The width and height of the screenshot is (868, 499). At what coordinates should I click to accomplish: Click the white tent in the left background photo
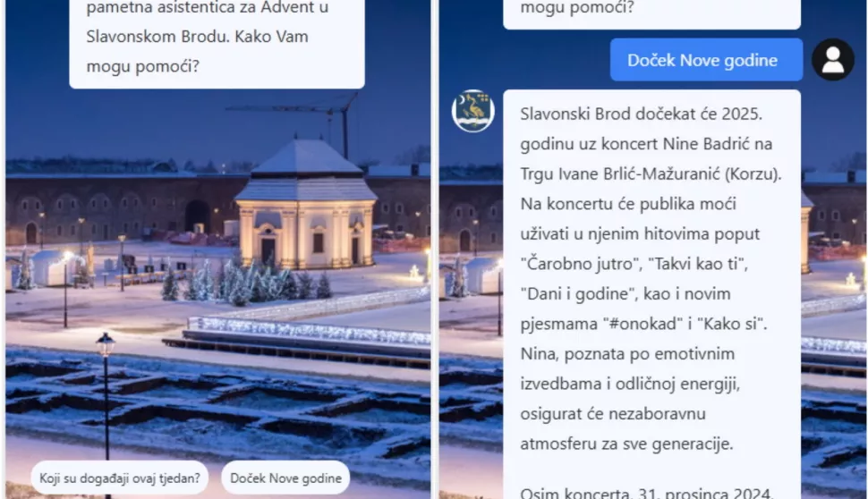pos(51,267)
